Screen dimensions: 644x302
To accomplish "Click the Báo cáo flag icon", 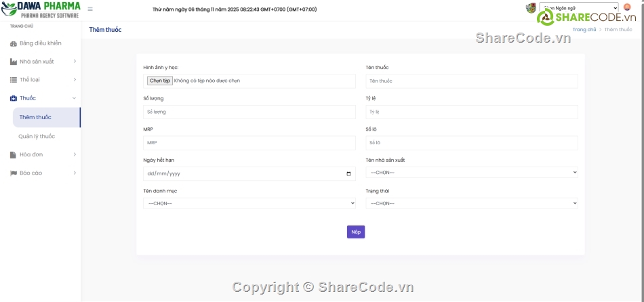I will pos(14,173).
